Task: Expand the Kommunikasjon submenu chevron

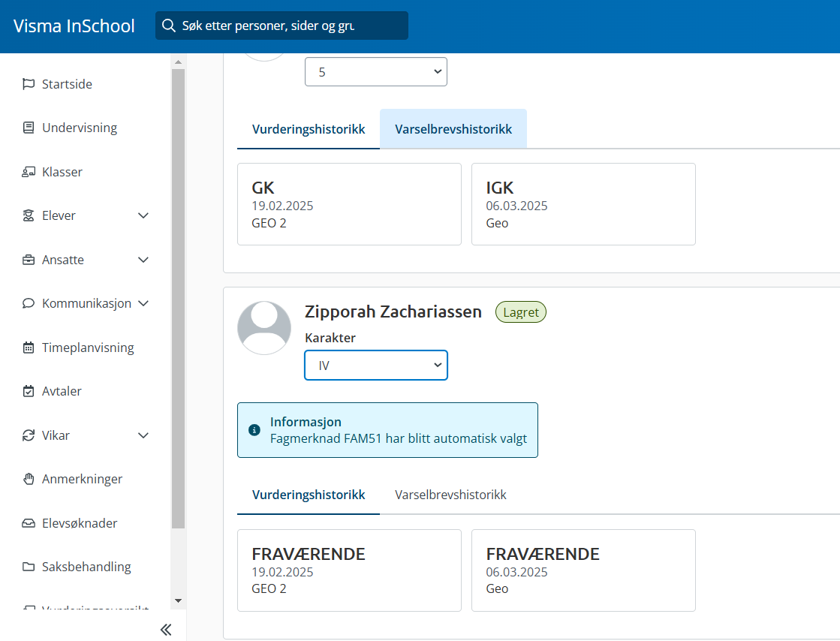Action: click(x=143, y=303)
